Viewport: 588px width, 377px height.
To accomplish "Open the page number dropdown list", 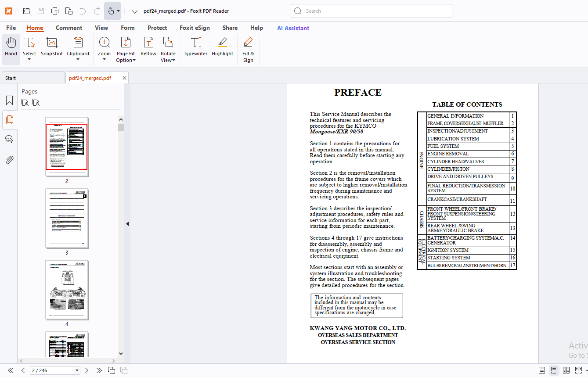I will [77, 370].
